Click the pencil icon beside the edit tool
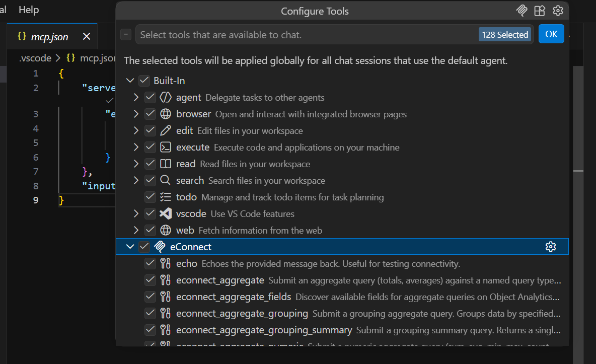 point(165,130)
